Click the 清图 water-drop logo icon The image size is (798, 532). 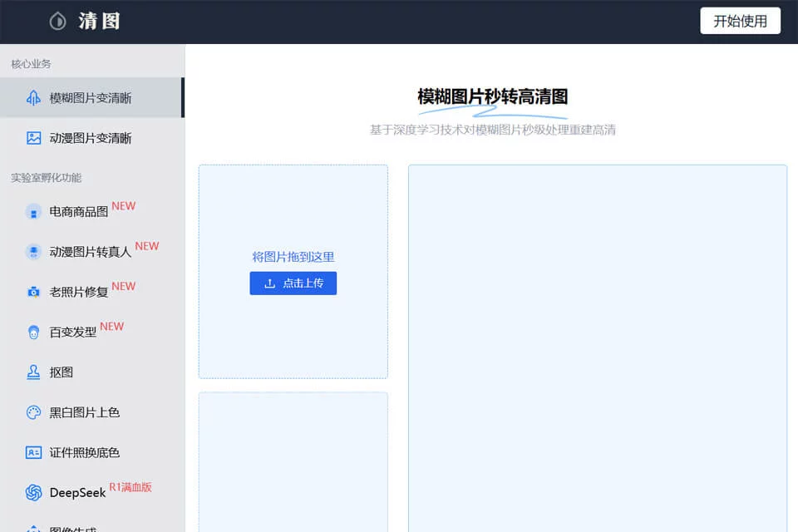click(x=58, y=22)
